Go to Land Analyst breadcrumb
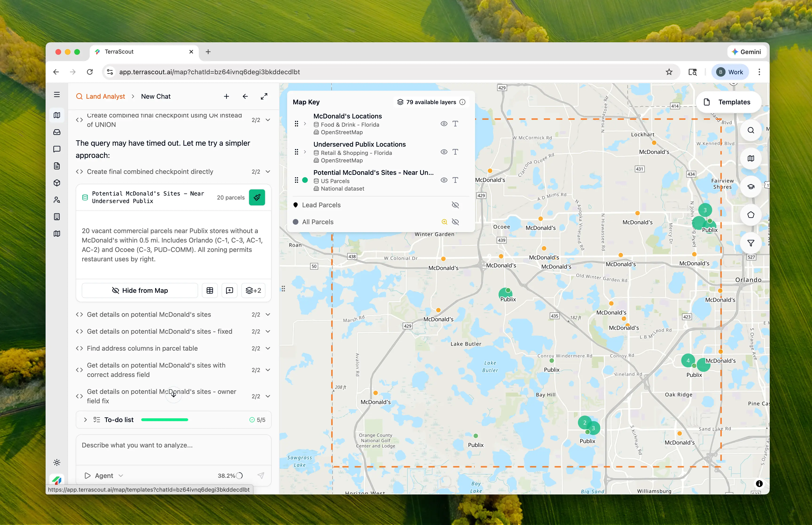The image size is (812, 525). coord(105,97)
